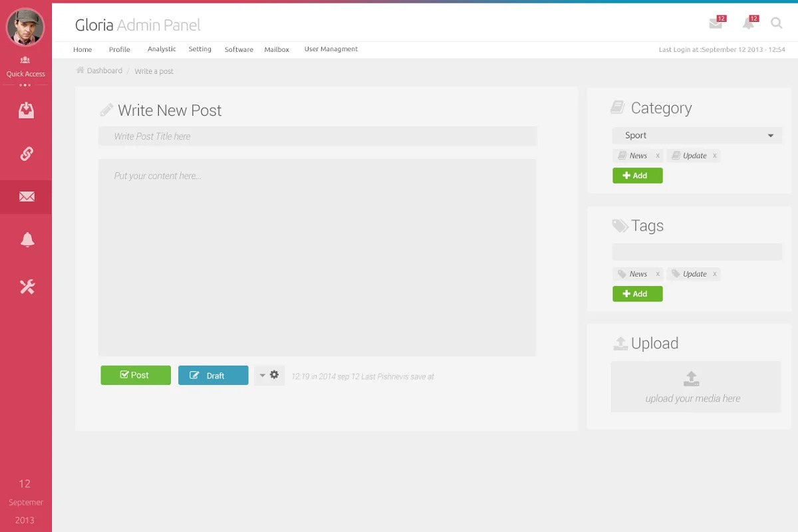Click the Dashboard breadcrumb link
Viewport: 798px width, 532px height.
[104, 70]
